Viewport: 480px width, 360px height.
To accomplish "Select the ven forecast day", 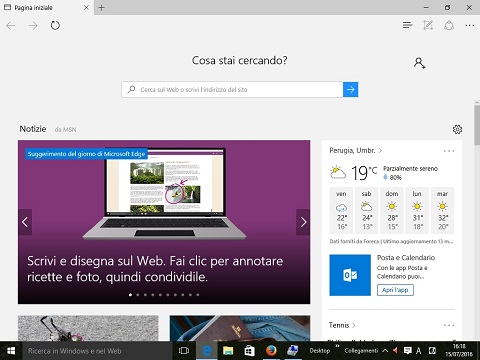I will tap(341, 210).
